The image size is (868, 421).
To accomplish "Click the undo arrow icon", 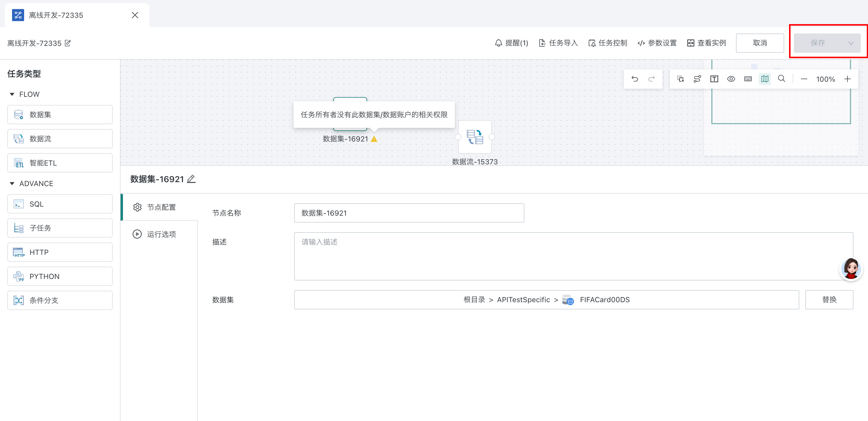I will click(635, 79).
